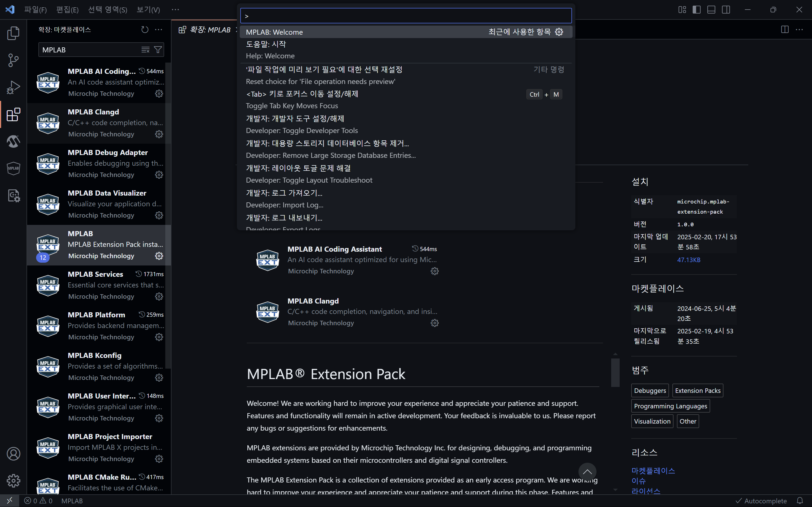Open the Extensions view icon

[14, 114]
